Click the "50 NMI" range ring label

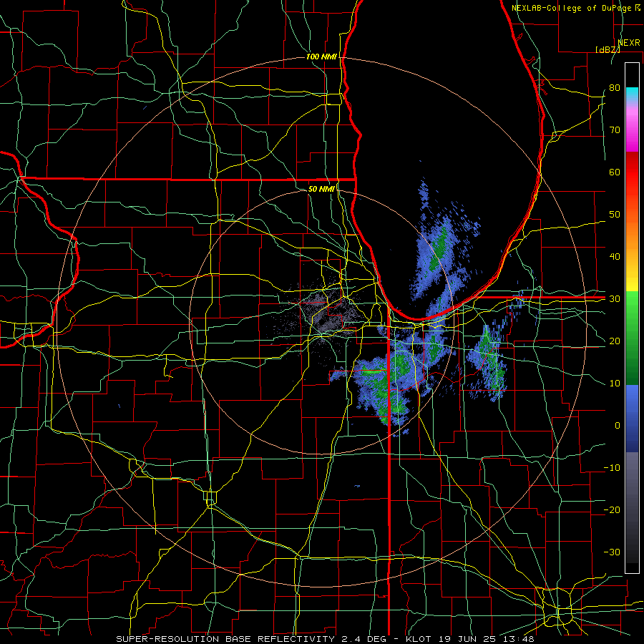(x=321, y=189)
